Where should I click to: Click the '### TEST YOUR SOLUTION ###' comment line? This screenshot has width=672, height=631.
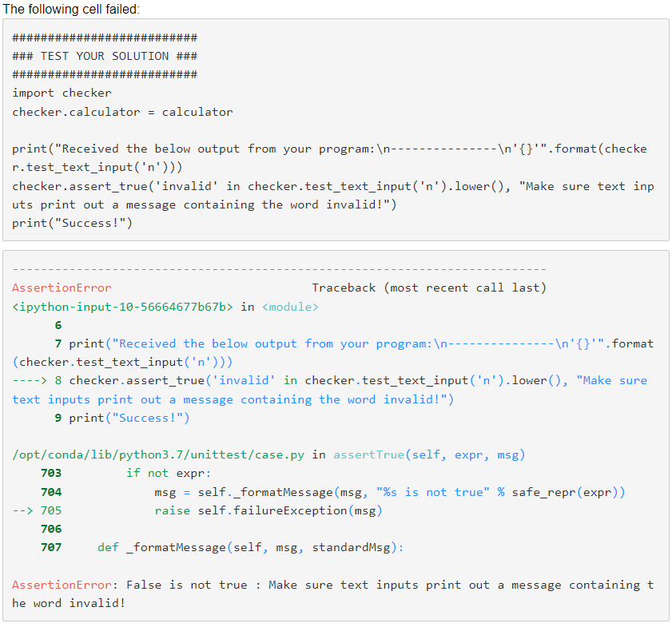click(x=105, y=56)
